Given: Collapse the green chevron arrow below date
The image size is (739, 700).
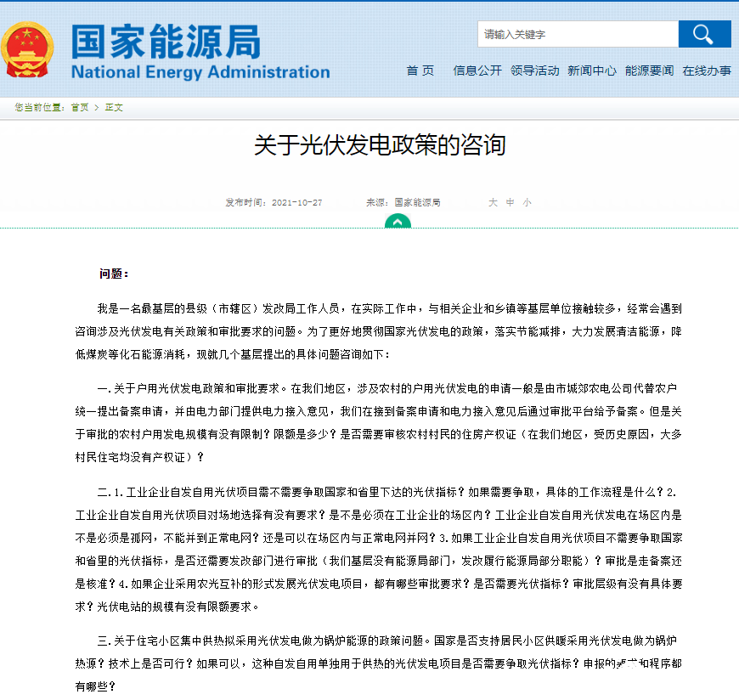Looking at the screenshot, I should click(x=398, y=222).
